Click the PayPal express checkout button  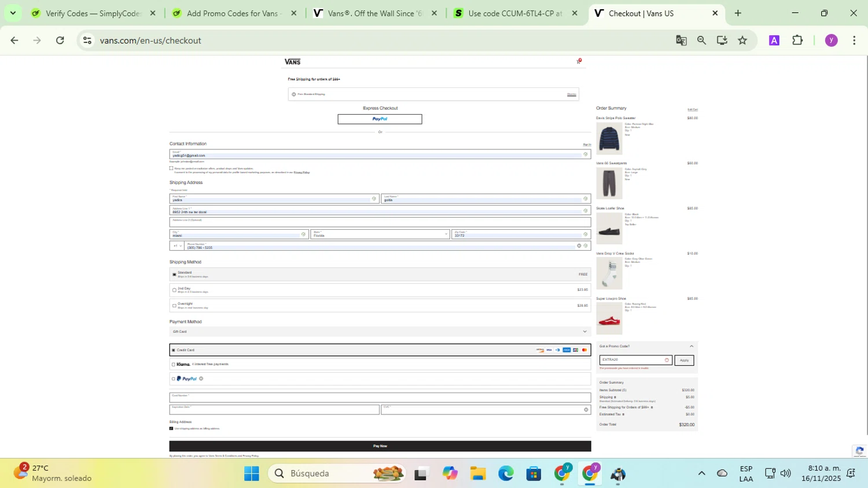click(x=380, y=119)
